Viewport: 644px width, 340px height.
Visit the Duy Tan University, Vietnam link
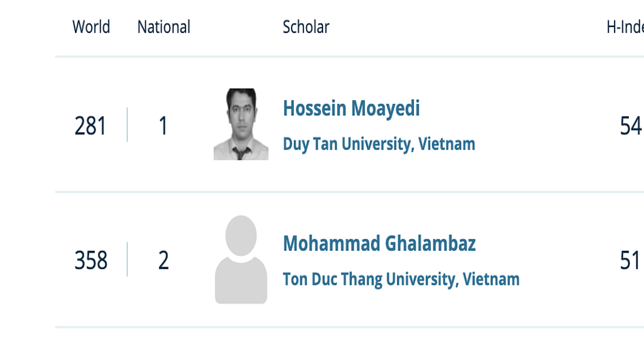(x=379, y=144)
